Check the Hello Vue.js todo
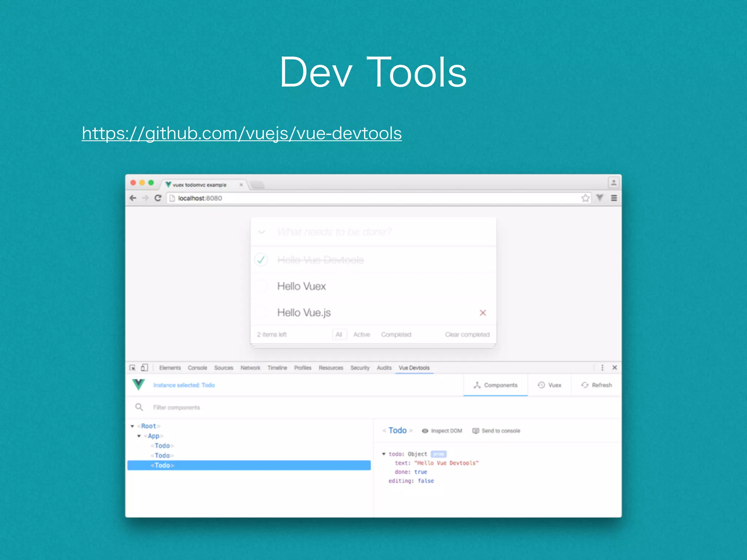747x560 pixels. click(x=261, y=312)
